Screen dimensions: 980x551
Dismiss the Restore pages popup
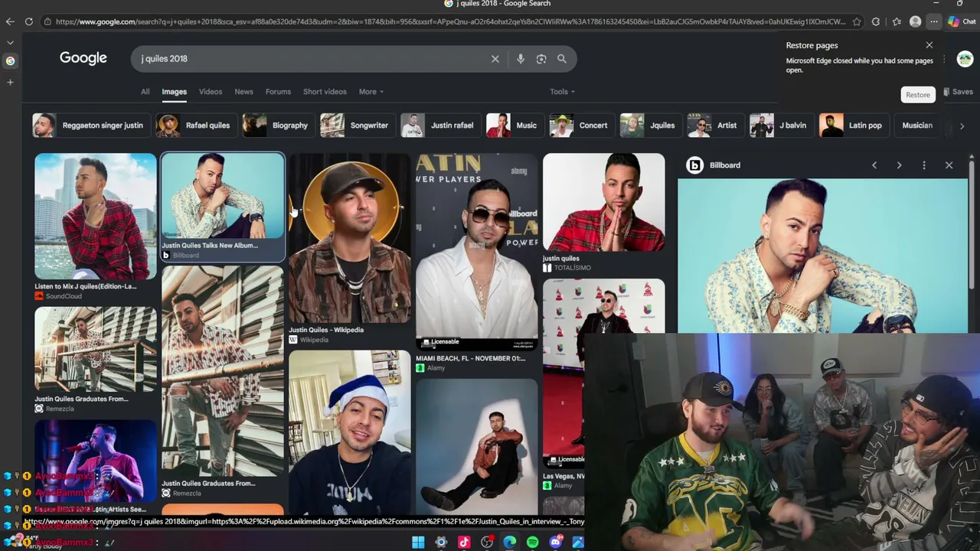click(929, 45)
